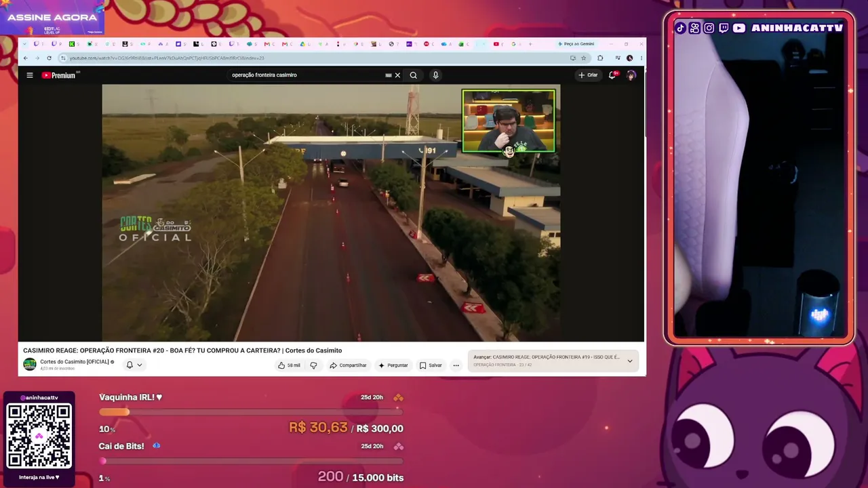
Task: Toggle channel notification bell under the video
Action: [x=130, y=365]
